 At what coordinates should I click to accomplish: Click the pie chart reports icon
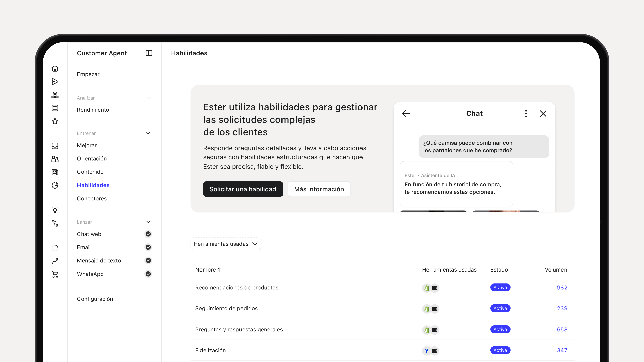point(55,185)
